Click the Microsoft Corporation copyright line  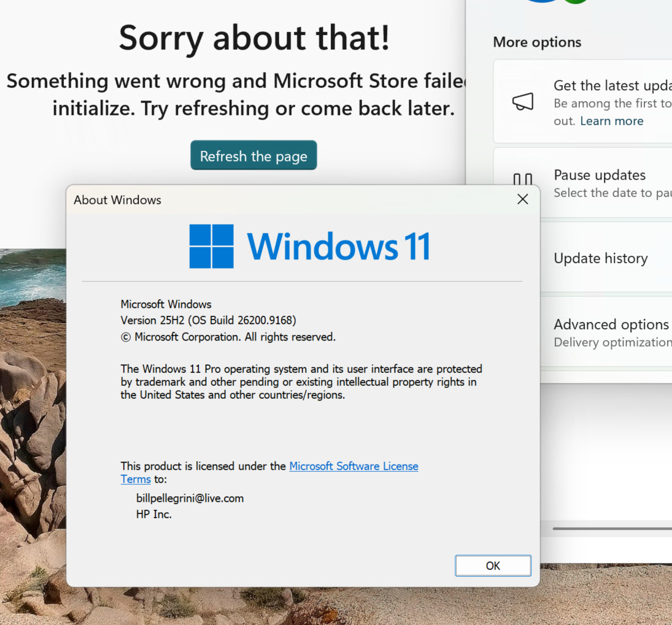tap(228, 337)
